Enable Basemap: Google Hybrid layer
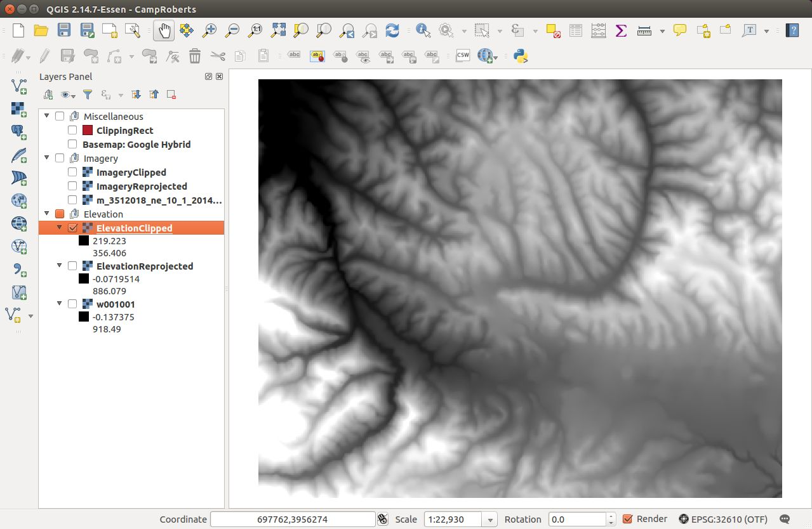 (72, 145)
